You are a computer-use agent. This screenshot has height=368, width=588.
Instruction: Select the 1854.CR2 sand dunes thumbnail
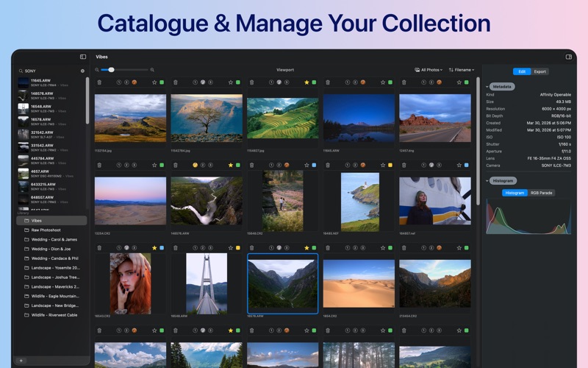pyautogui.click(x=359, y=283)
